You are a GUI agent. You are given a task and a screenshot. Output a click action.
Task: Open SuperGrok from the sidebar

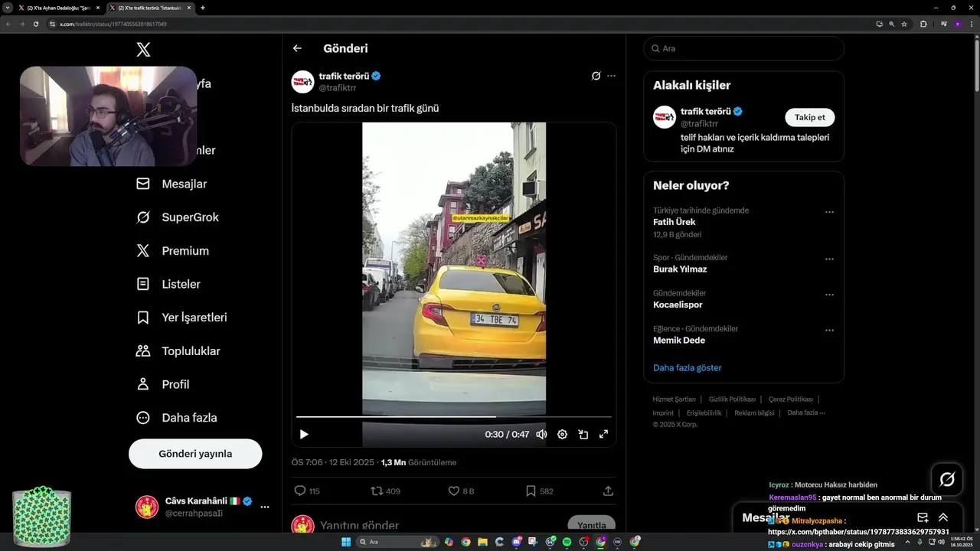point(177,217)
